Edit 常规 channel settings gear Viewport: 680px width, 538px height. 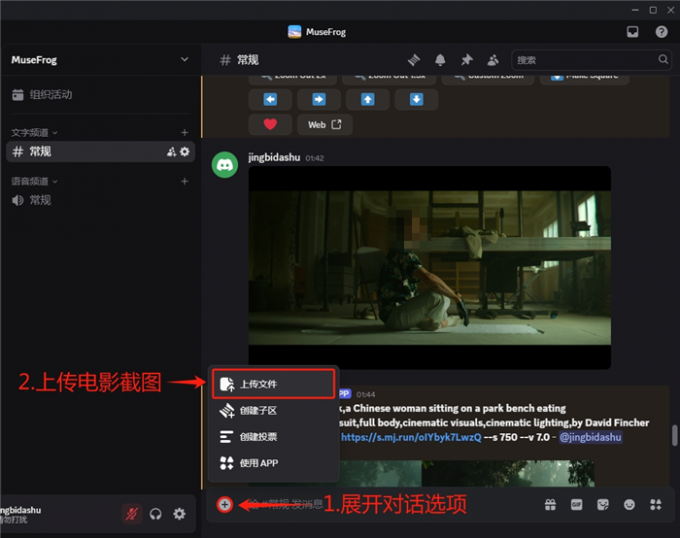pyautogui.click(x=185, y=152)
